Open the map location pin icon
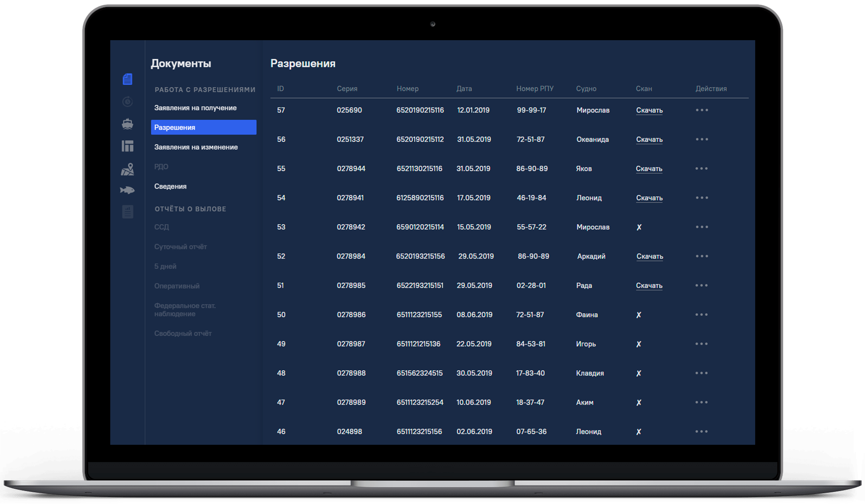 (x=127, y=169)
